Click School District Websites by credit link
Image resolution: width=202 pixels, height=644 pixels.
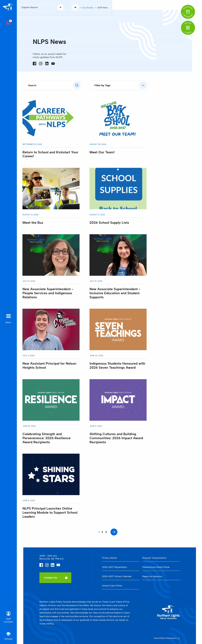(167, 638)
